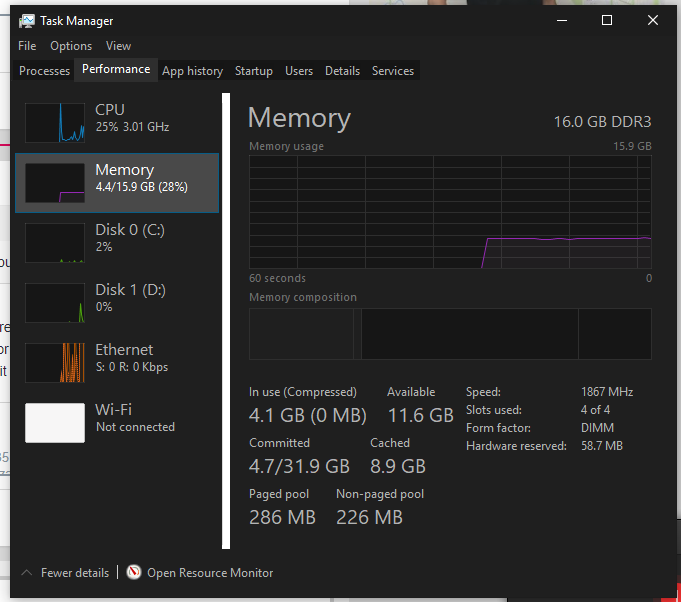Image resolution: width=681 pixels, height=602 pixels.
Task: Select the Ethernet orange graph thumbnail
Action: (55, 363)
